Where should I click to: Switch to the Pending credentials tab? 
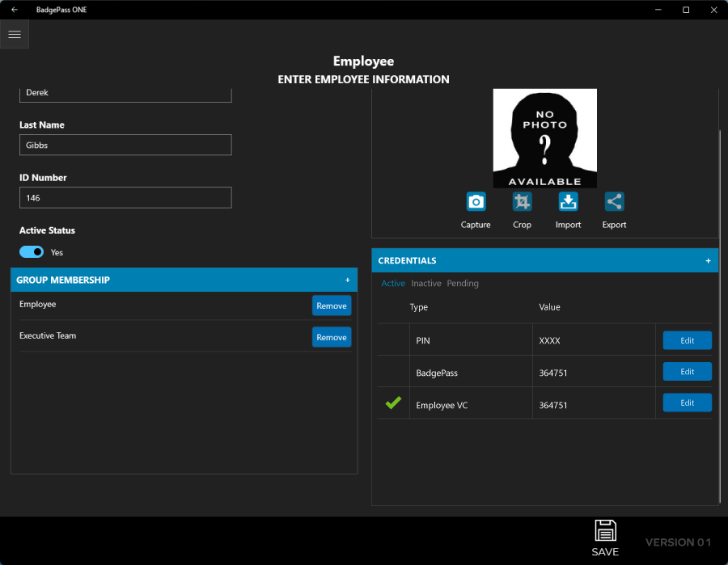(463, 284)
